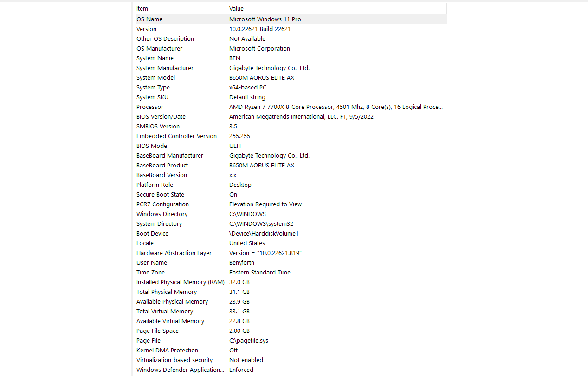Select the BaseBoard Version row
This screenshot has height=376, width=588.
pos(291,175)
